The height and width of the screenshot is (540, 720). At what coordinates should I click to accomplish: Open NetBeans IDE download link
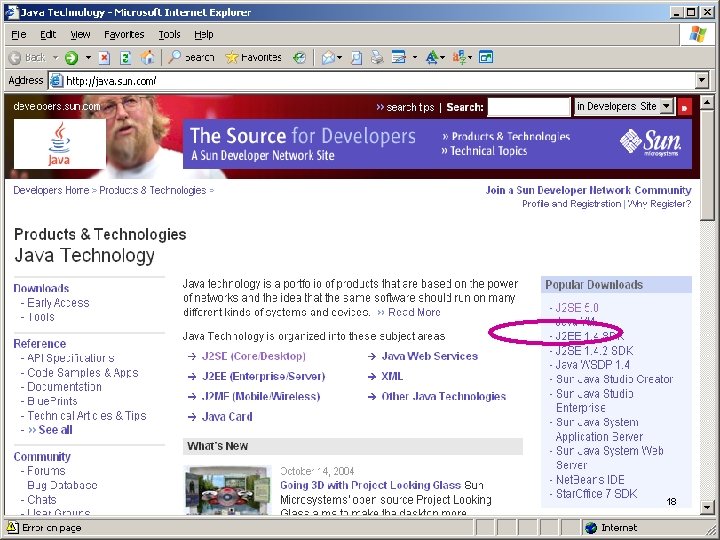[x=590, y=480]
